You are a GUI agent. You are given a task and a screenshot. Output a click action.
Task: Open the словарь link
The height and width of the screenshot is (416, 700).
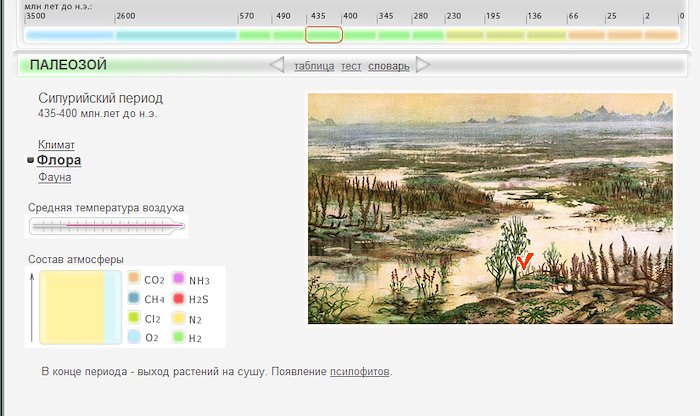click(388, 66)
